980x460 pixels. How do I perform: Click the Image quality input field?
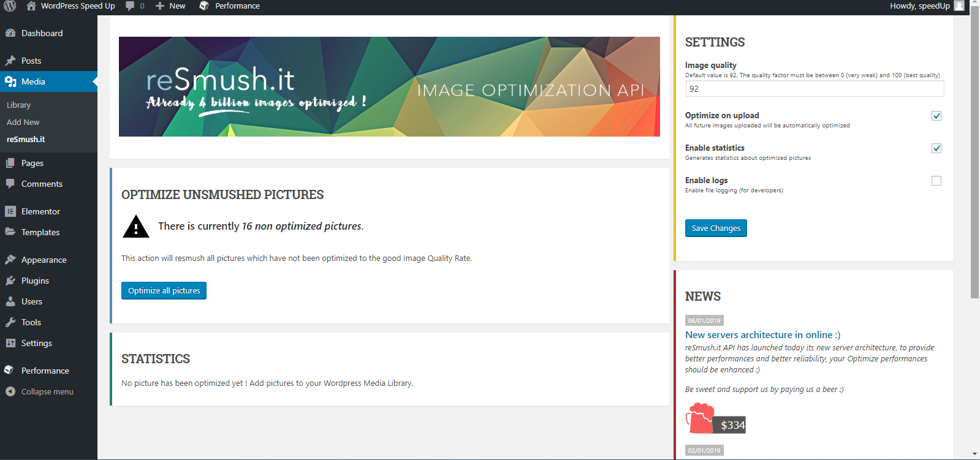click(x=815, y=89)
